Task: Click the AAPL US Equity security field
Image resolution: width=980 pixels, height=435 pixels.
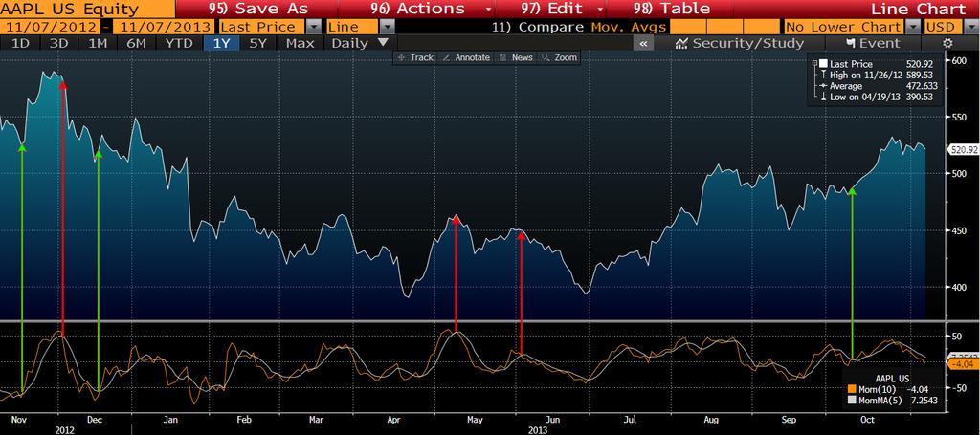Action: pos(87,9)
